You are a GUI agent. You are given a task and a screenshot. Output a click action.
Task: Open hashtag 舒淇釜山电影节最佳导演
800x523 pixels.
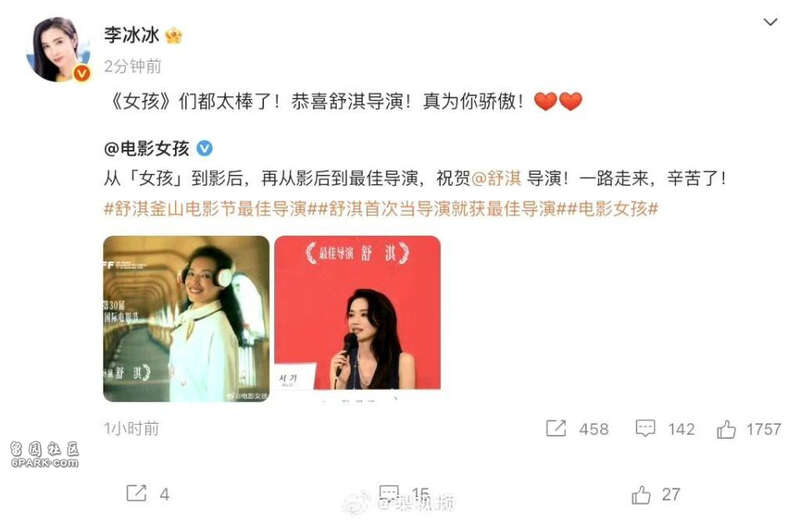[208, 209]
